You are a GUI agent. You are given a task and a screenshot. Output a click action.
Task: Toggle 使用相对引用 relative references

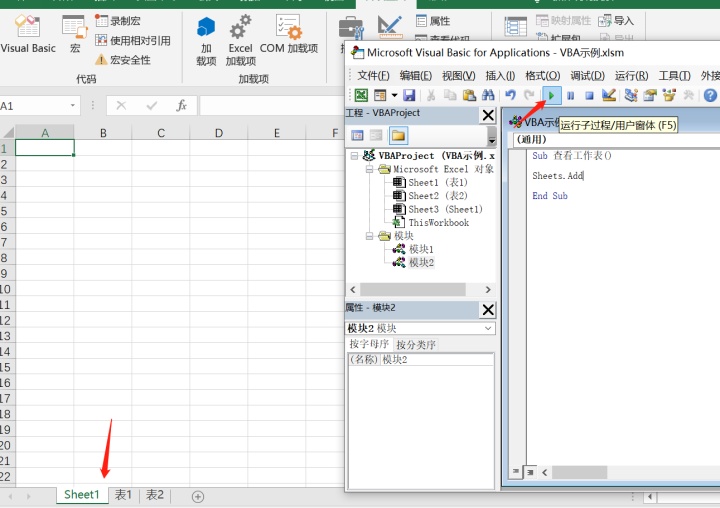[x=133, y=40]
